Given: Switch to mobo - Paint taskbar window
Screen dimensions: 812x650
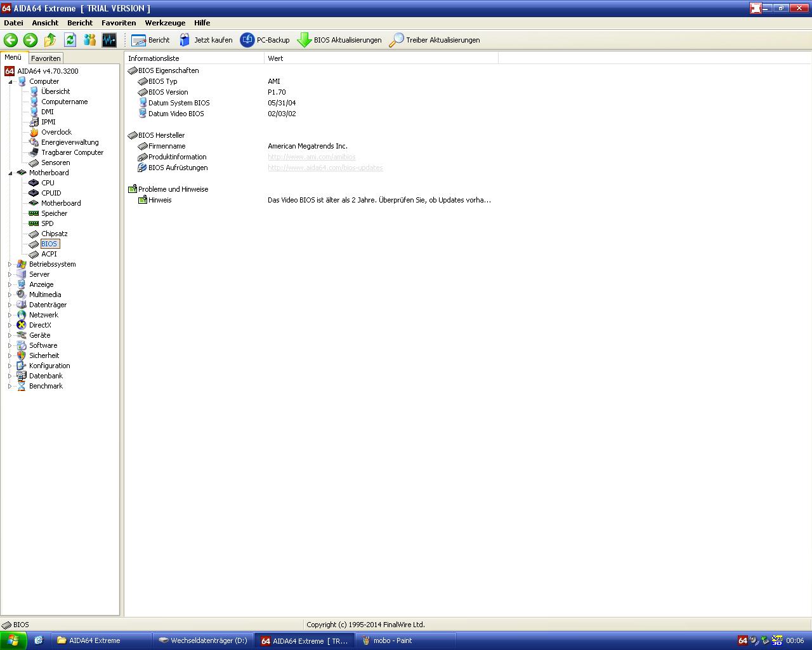Looking at the screenshot, I should (x=406, y=640).
